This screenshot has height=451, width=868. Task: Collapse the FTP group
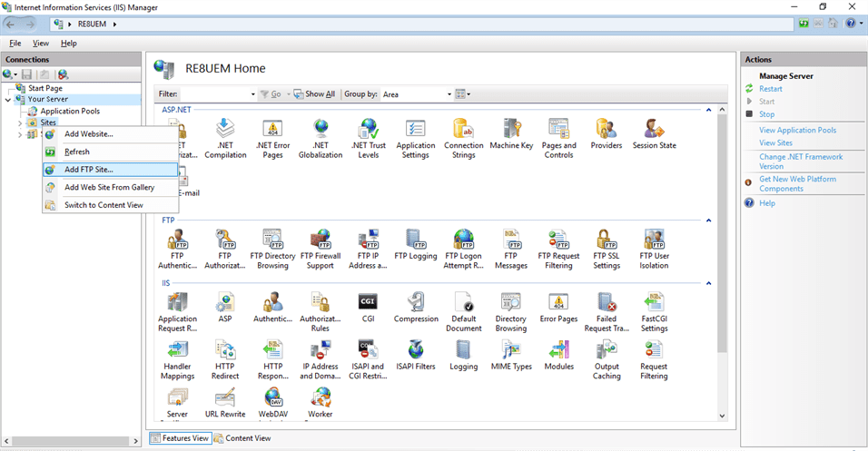pos(708,221)
